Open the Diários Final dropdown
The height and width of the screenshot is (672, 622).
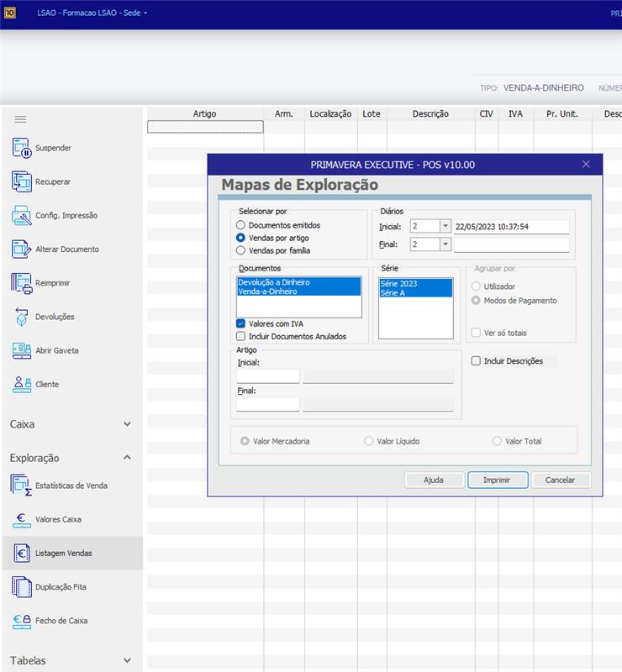pos(445,244)
